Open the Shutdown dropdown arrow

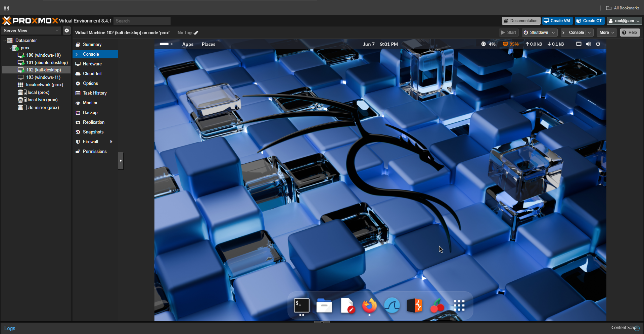(x=553, y=33)
